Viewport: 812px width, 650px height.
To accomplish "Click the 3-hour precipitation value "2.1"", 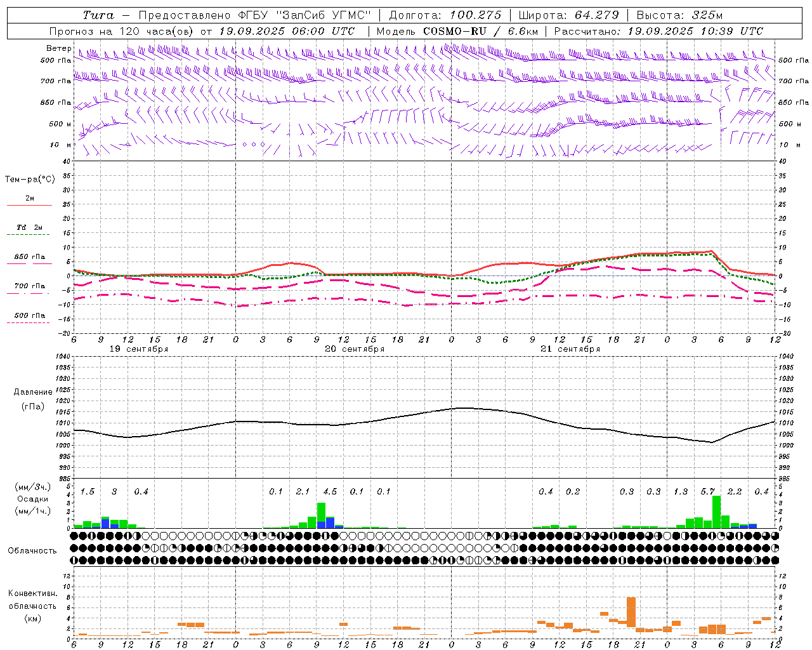I will [303, 492].
